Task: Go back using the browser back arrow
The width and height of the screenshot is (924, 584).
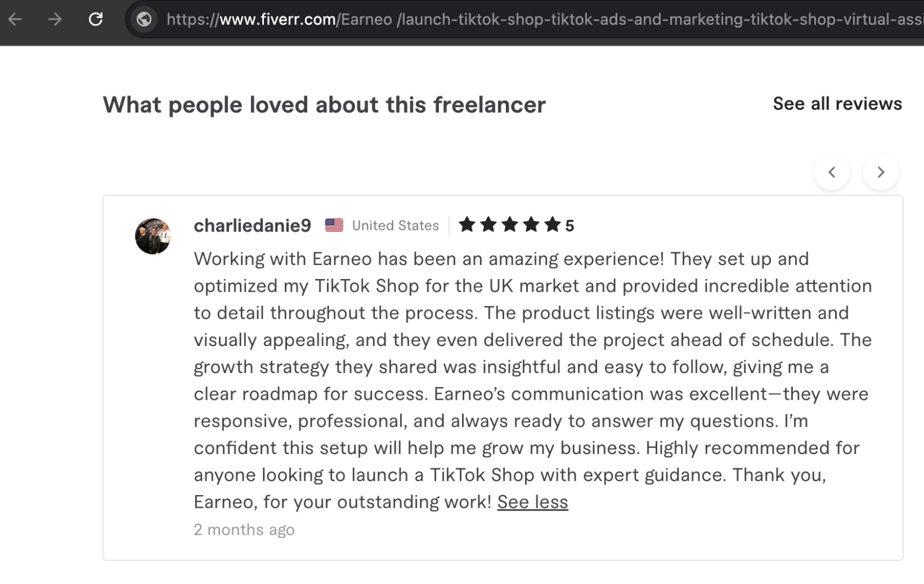Action: (15, 20)
